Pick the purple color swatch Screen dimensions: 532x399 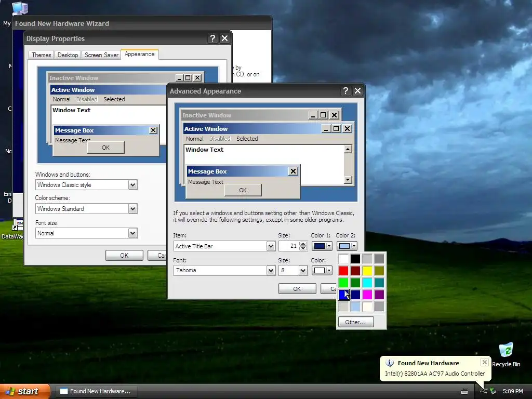click(x=379, y=295)
